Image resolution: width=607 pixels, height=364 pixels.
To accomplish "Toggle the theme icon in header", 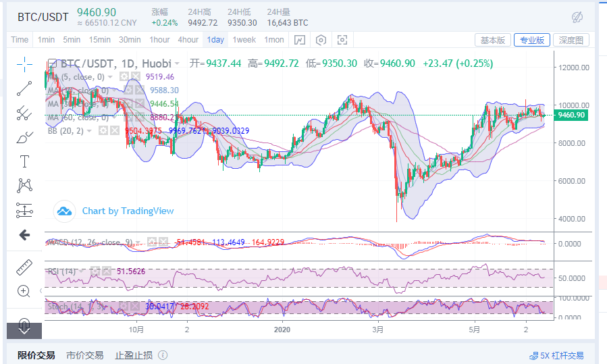I will (577, 17).
